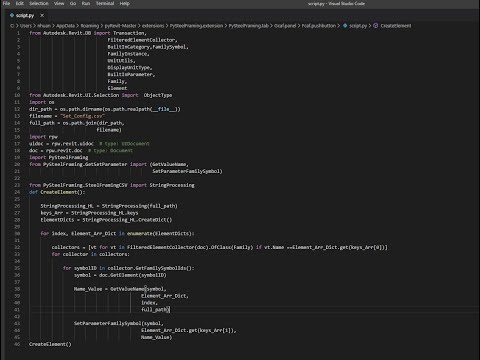Click line number 46 in the gutter

(x=17, y=344)
